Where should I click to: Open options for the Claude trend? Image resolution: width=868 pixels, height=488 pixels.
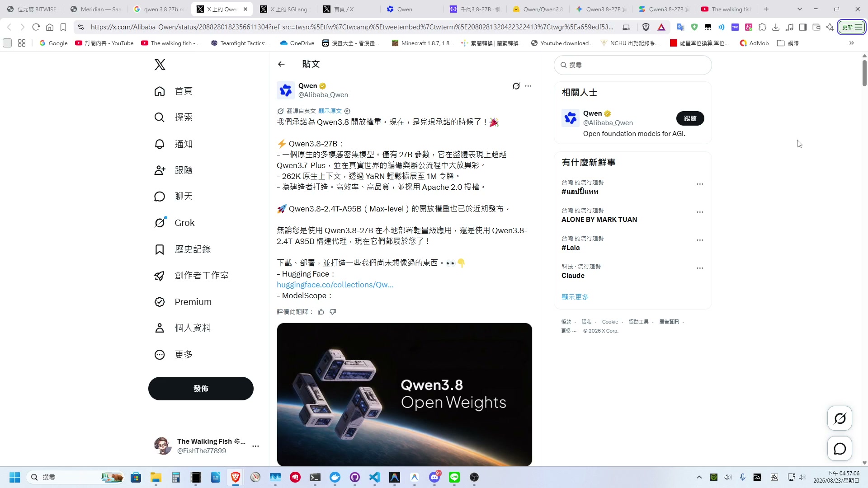[700, 268]
